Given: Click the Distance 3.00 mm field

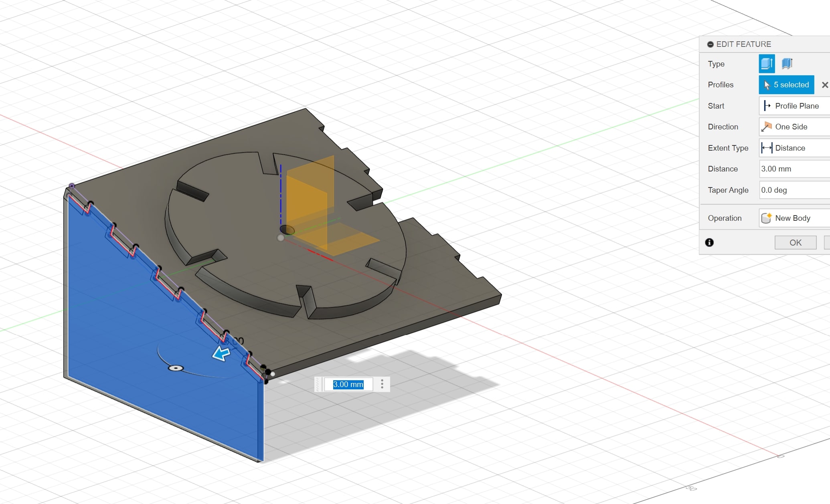Looking at the screenshot, I should click(794, 169).
